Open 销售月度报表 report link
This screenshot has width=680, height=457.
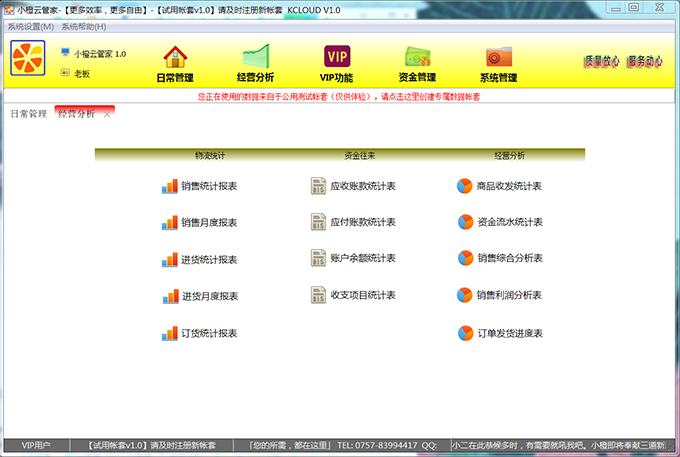click(x=209, y=222)
